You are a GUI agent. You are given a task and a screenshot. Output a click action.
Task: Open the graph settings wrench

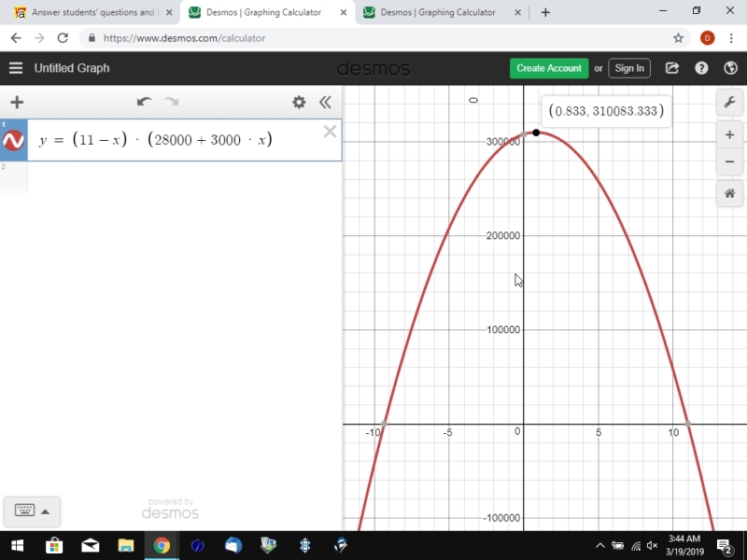(729, 102)
